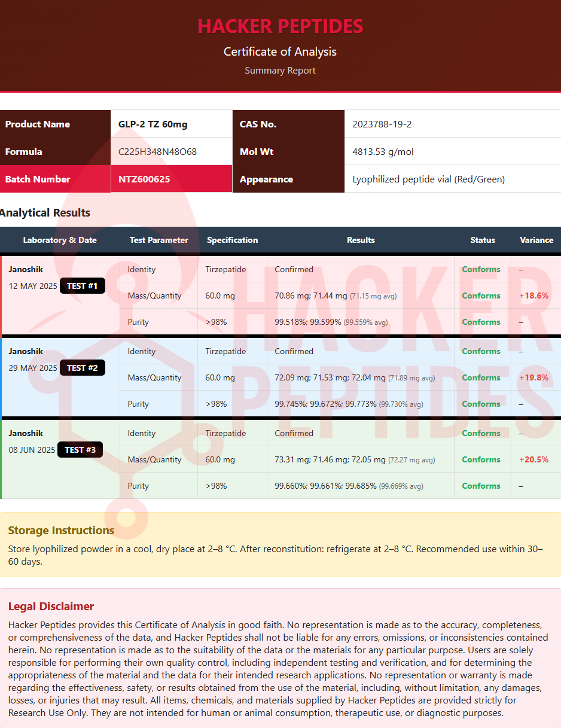Click the Certificate of Analysis subtitle

click(280, 51)
